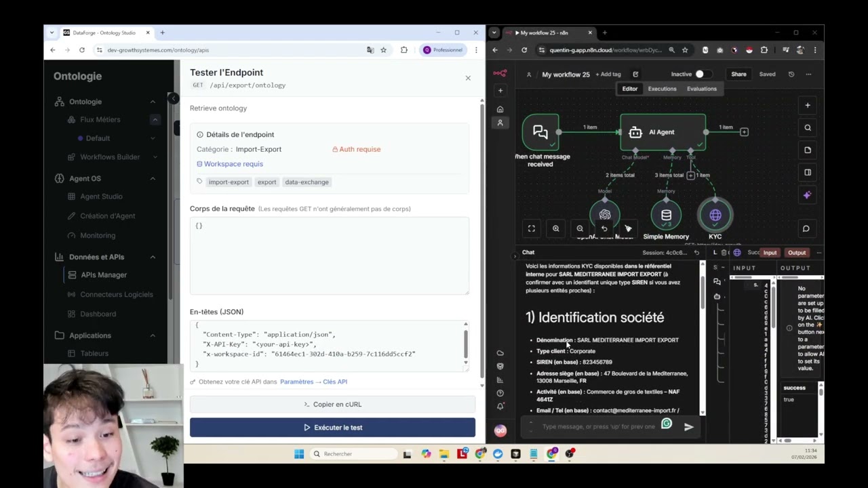The height and width of the screenshot is (488, 868).
Task: Open the Windows Start menu
Action: pos(299,454)
